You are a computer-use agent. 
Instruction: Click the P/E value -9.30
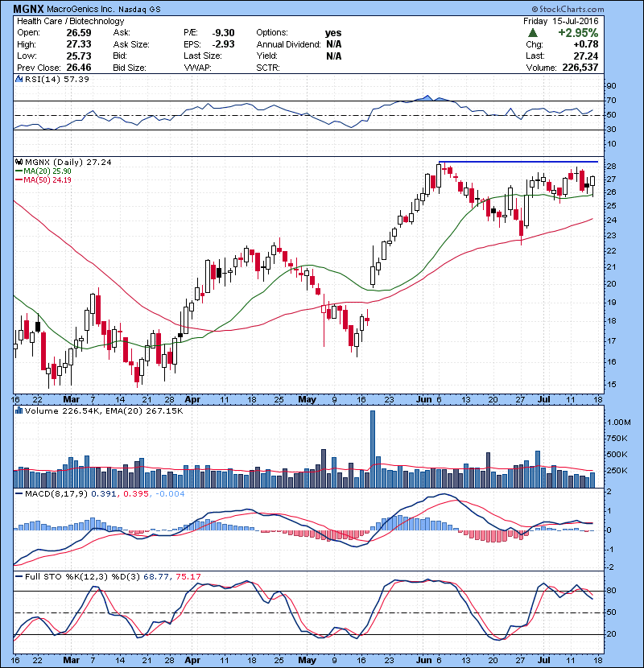[223, 33]
